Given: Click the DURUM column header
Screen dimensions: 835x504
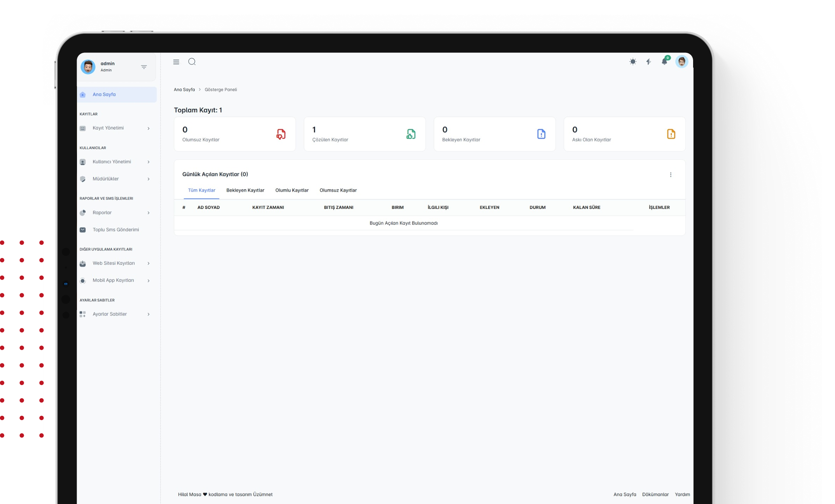Looking at the screenshot, I should 538,208.
